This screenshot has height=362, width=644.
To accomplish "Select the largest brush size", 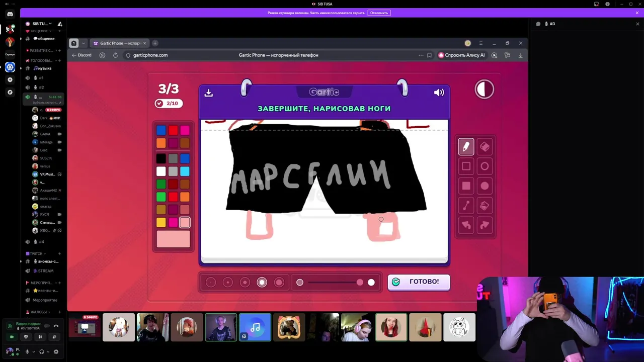I will tap(279, 283).
